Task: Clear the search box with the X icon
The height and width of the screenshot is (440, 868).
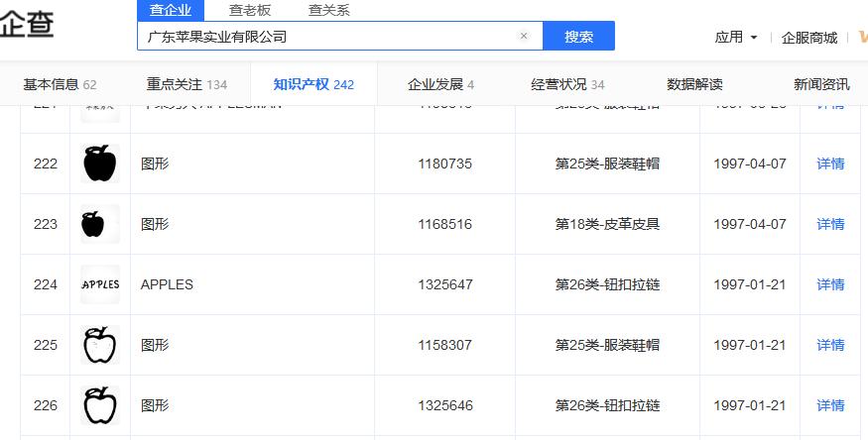Action: pyautogui.click(x=523, y=36)
